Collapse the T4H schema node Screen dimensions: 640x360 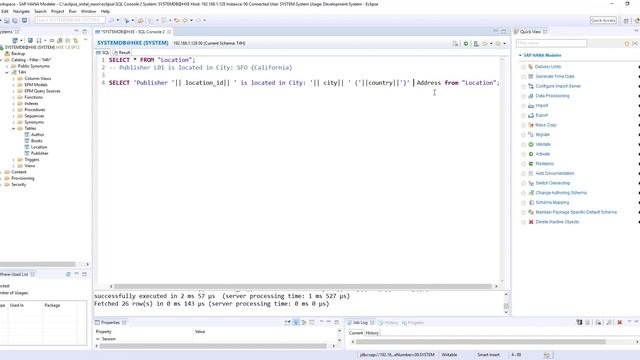(7, 72)
